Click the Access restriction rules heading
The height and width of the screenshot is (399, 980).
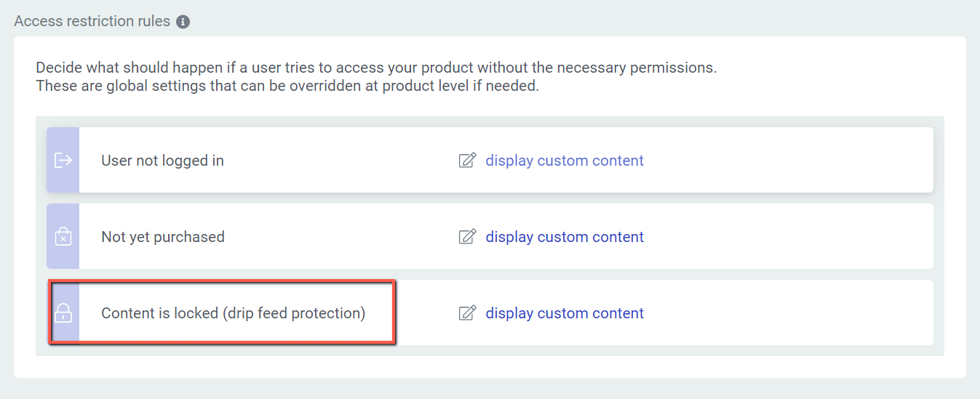point(92,21)
